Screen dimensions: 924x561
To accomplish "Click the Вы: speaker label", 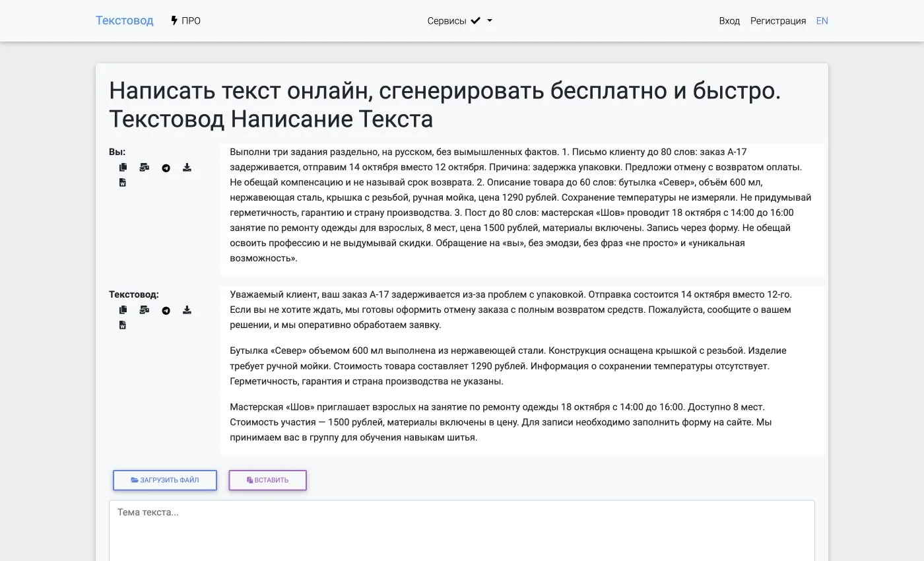I will pyautogui.click(x=117, y=152).
